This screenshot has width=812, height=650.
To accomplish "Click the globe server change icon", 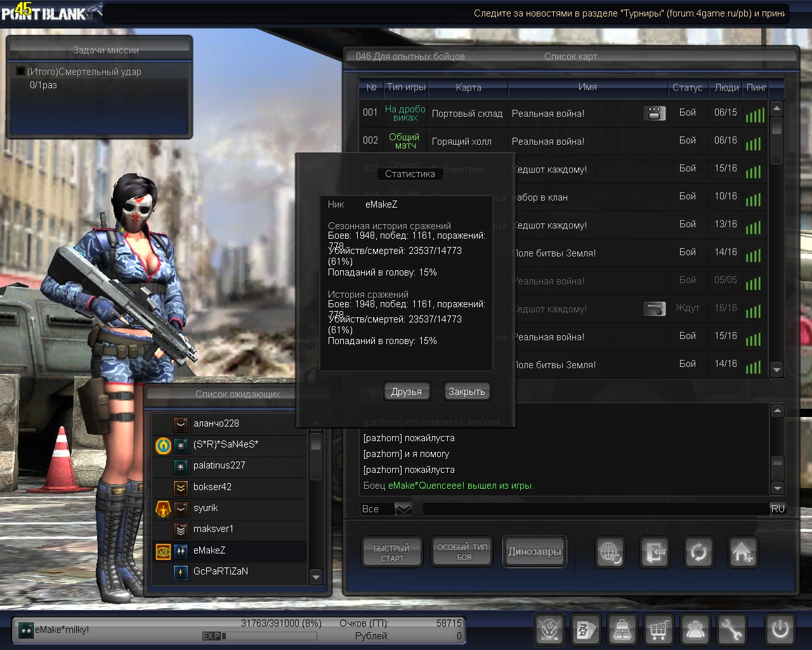I will tap(610, 552).
